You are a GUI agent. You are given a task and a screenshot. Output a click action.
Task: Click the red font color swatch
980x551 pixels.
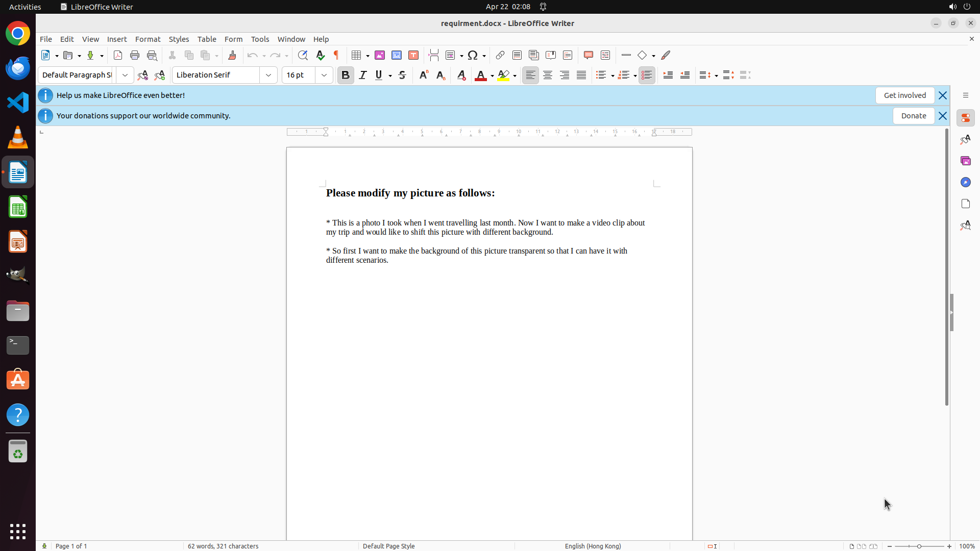[480, 76]
